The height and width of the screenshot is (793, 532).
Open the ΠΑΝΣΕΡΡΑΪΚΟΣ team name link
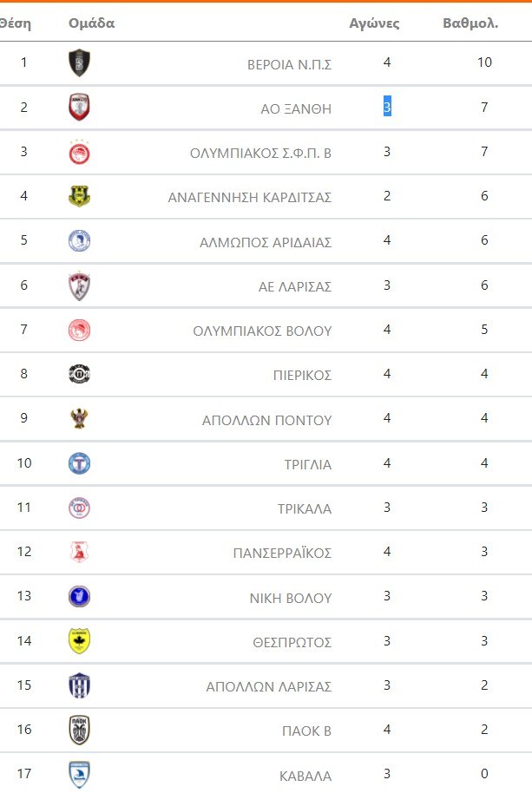pos(282,554)
